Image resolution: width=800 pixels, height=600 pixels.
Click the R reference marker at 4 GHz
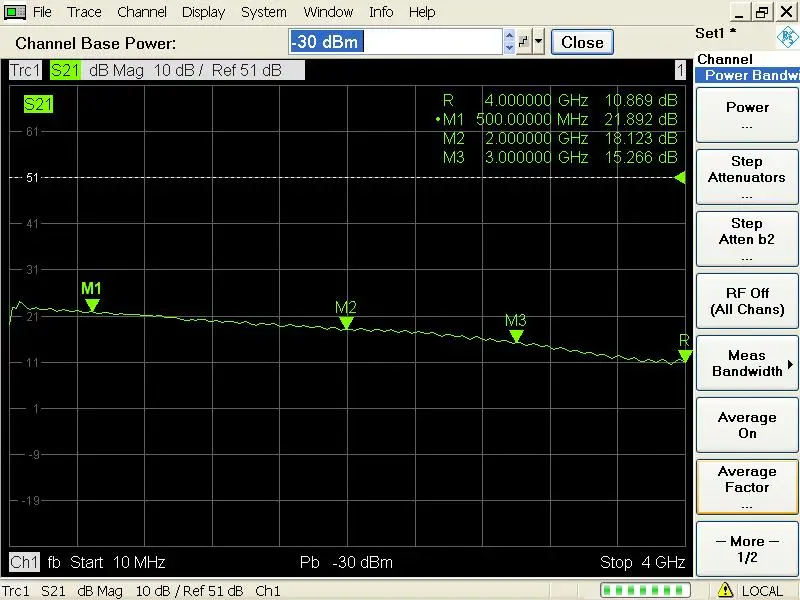684,355
